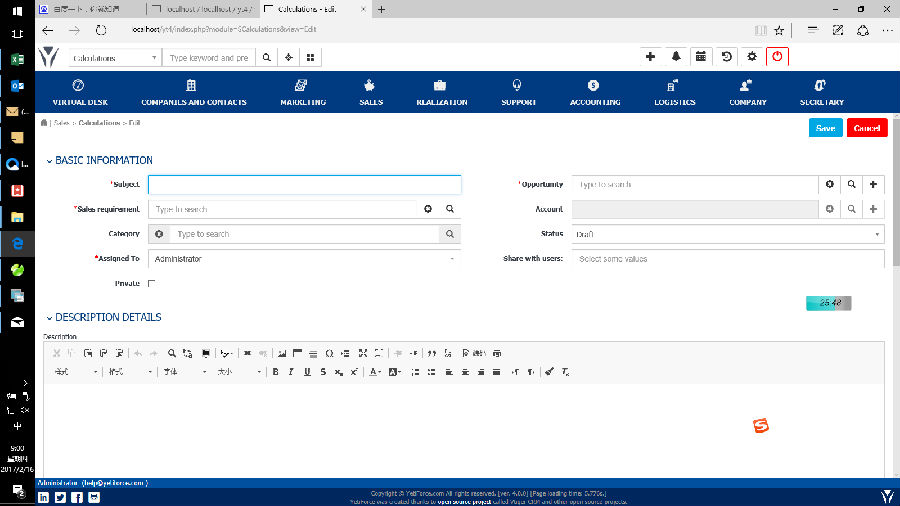
Task: Apply underline formatting in the editor
Action: pos(307,372)
